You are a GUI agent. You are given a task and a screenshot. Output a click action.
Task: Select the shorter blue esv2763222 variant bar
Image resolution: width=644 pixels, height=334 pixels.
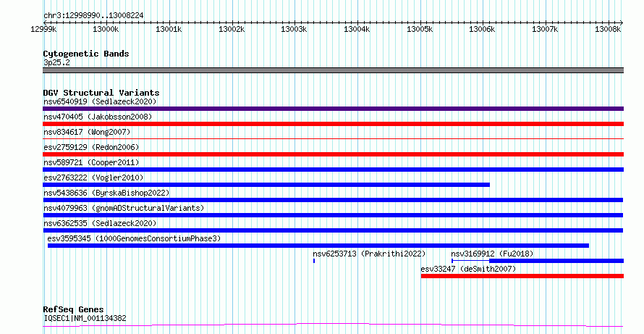[266, 185]
